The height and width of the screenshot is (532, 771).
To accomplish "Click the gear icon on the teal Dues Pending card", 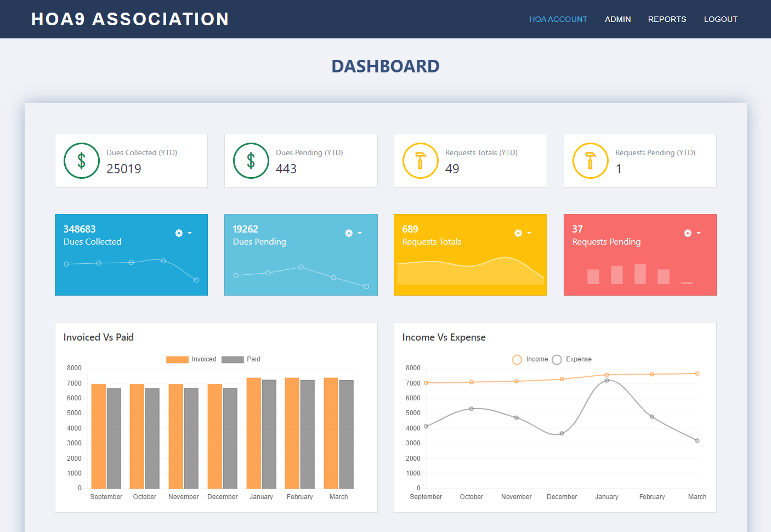I will (x=348, y=233).
